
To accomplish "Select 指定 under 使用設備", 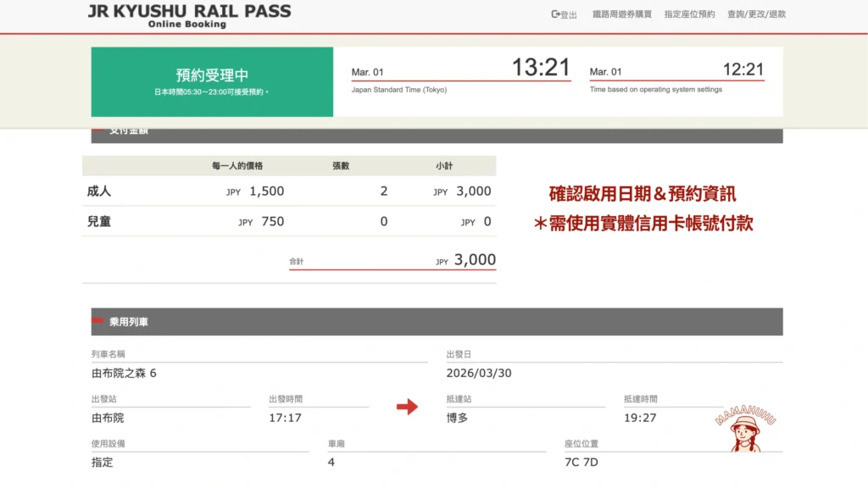I will point(102,463).
